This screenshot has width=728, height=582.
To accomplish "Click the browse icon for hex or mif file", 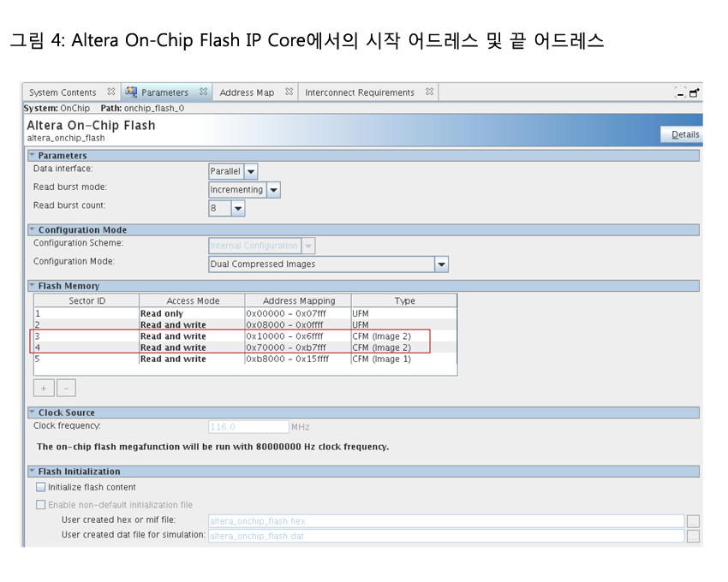I will [x=693, y=520].
